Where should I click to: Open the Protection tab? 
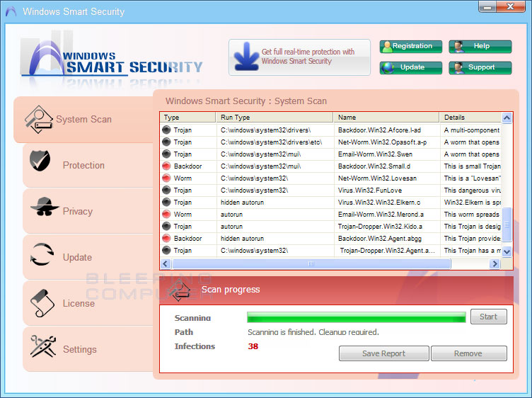(83, 166)
